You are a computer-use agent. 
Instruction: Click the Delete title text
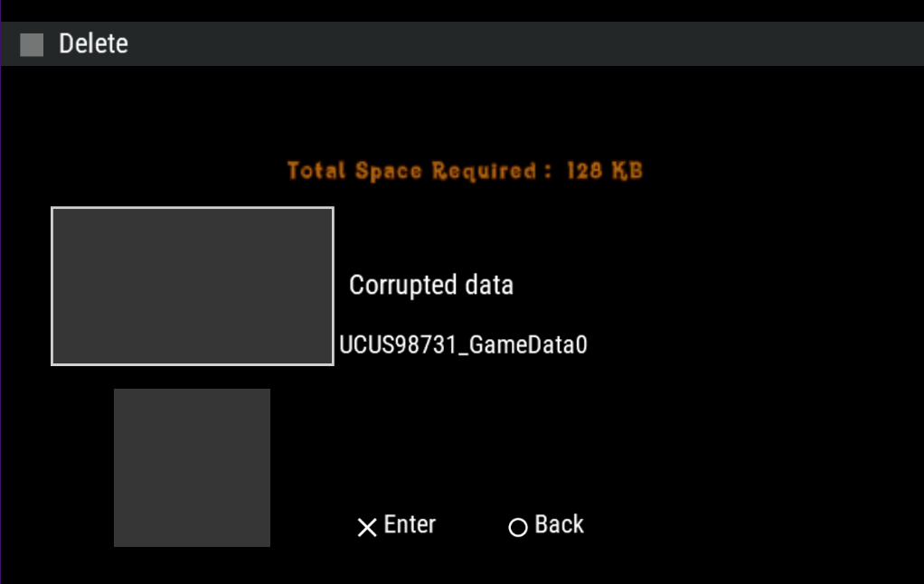[x=93, y=43]
